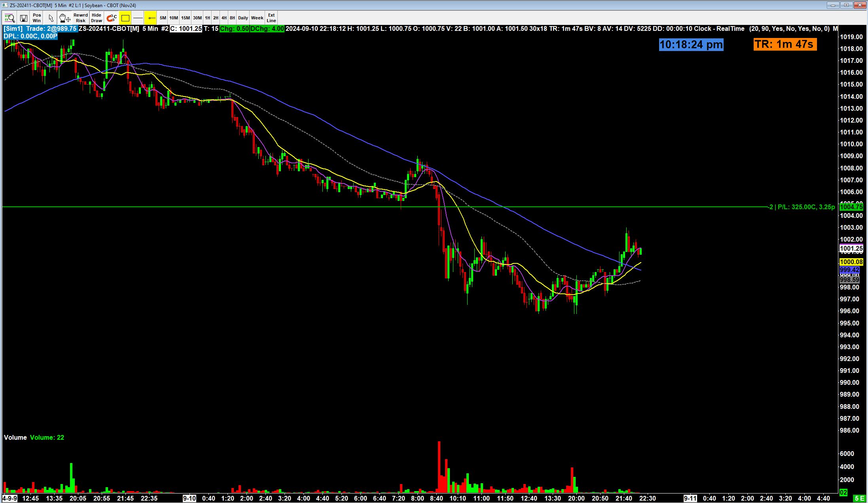Image resolution: width=868 pixels, height=503 pixels.
Task: Toggle the magnet snap tool
Action: pyautogui.click(x=112, y=18)
